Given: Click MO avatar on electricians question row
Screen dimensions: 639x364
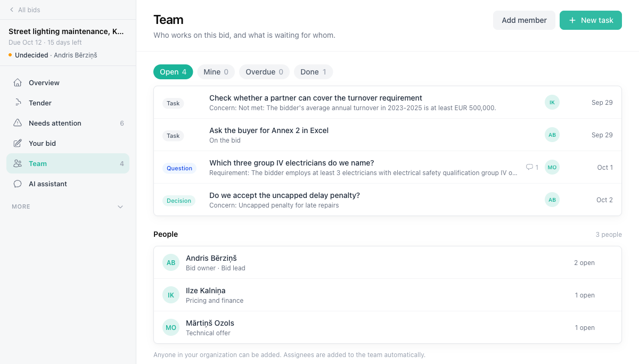Looking at the screenshot, I should pos(552,167).
